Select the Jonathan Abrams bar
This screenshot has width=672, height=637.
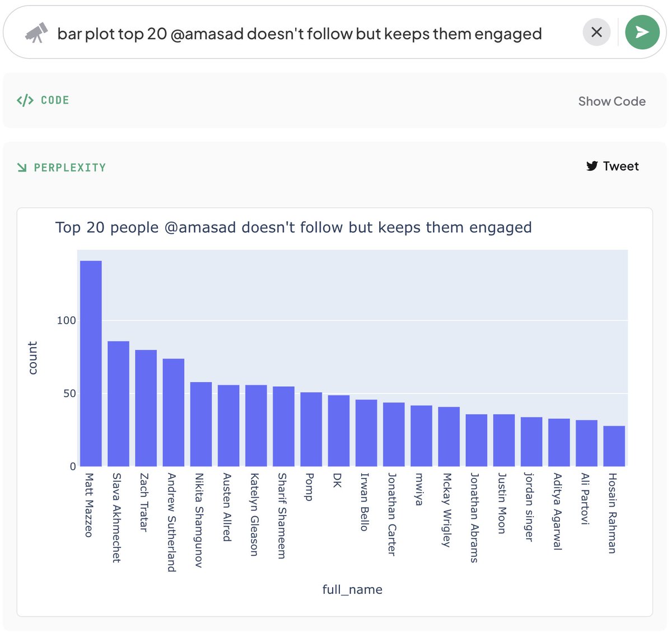point(477,440)
